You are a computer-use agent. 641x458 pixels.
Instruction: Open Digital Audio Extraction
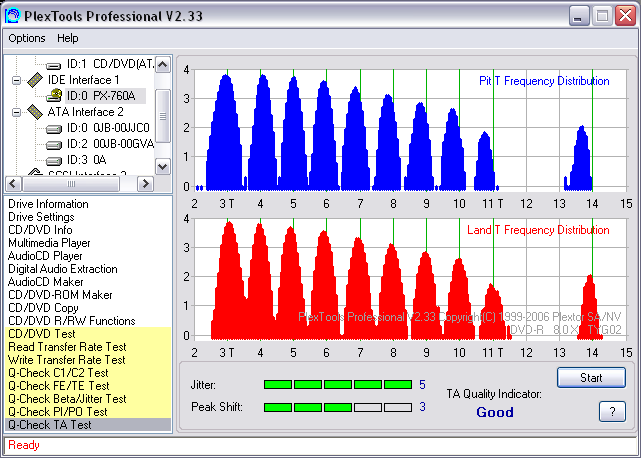click(63, 269)
